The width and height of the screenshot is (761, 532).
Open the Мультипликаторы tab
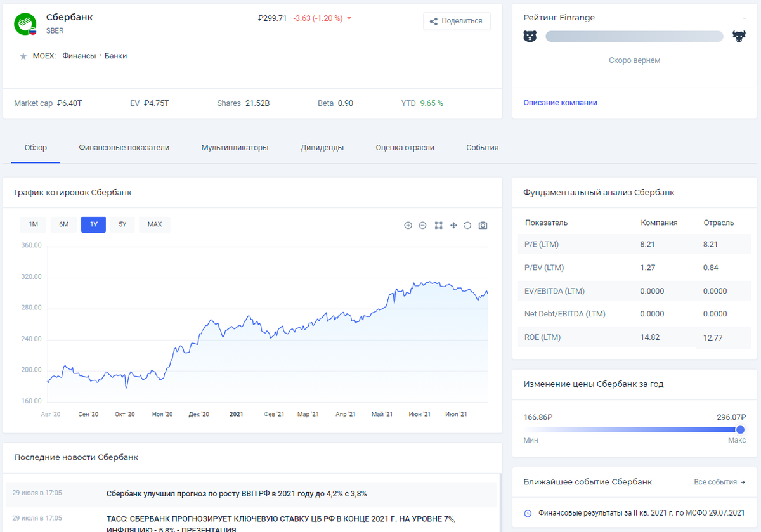click(x=235, y=148)
